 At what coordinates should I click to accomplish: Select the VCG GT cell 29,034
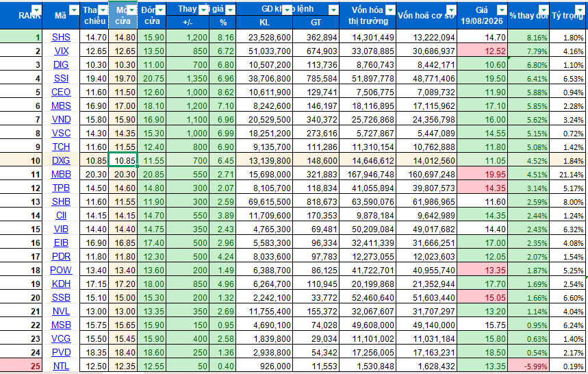[316, 339]
